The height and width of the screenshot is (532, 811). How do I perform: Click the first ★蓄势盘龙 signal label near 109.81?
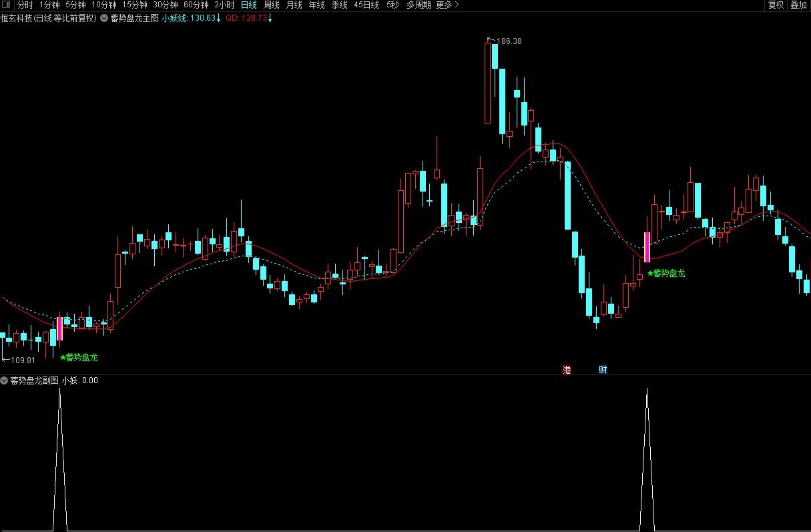click(x=79, y=358)
